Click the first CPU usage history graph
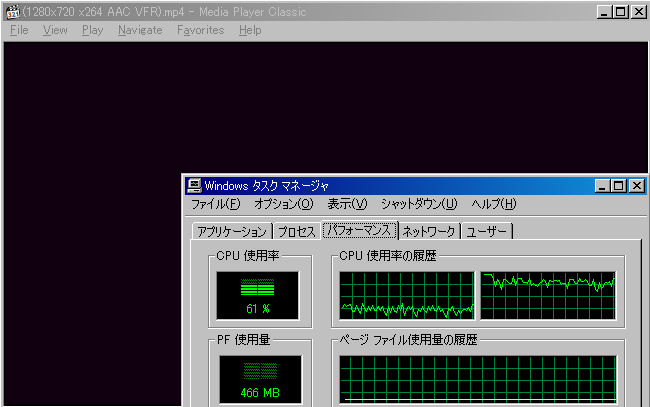Screen dimensions: 650x407 point(407,296)
